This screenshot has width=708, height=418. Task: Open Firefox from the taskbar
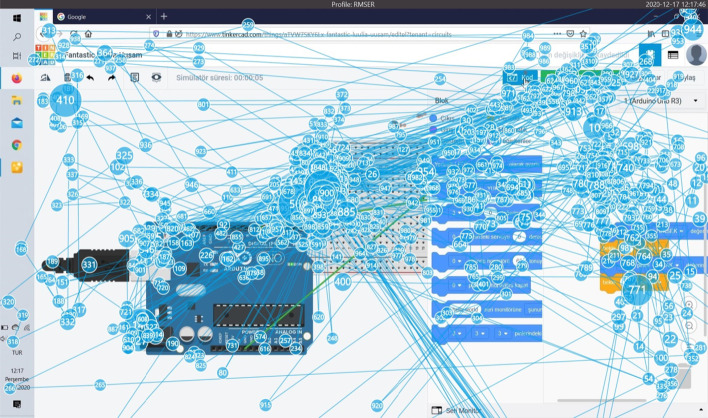17,78
